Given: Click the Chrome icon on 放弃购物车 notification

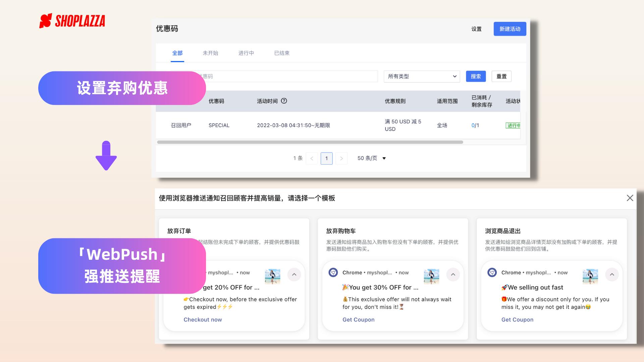Looking at the screenshot, I should coord(333,273).
